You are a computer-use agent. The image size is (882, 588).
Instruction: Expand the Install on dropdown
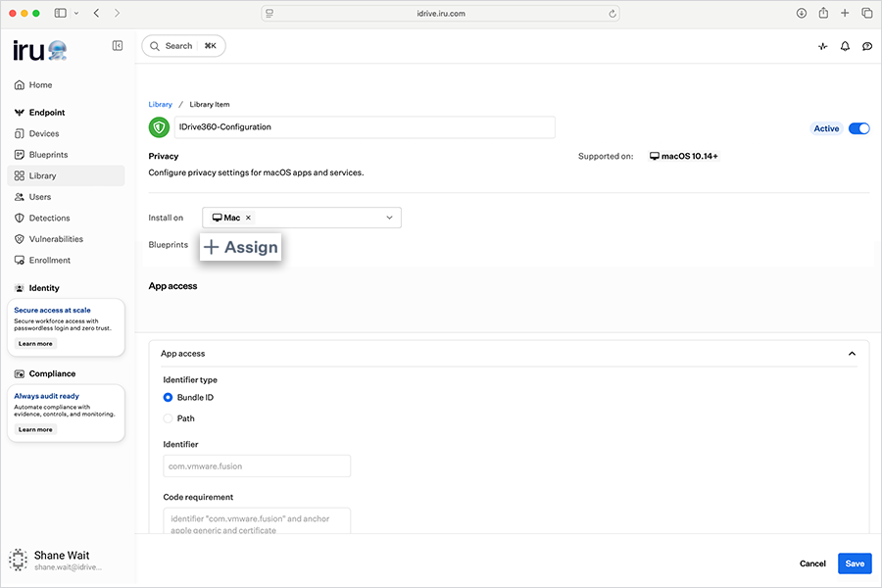[x=389, y=218]
